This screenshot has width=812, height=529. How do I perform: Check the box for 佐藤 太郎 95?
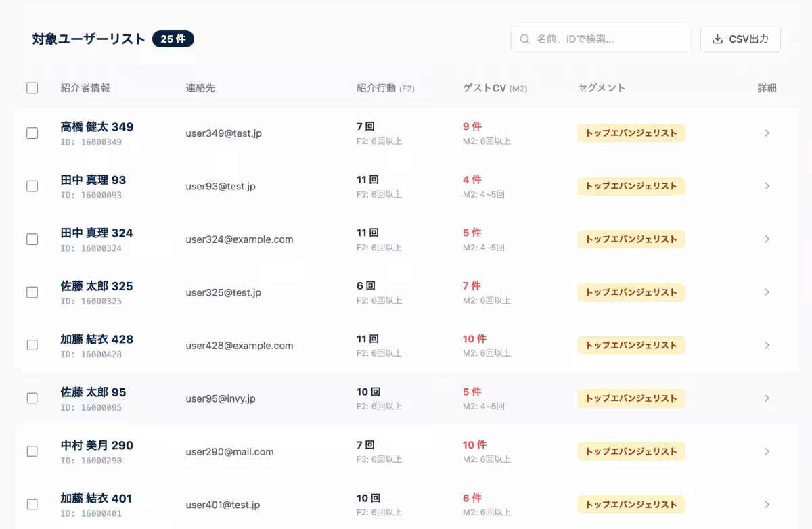[x=32, y=398]
